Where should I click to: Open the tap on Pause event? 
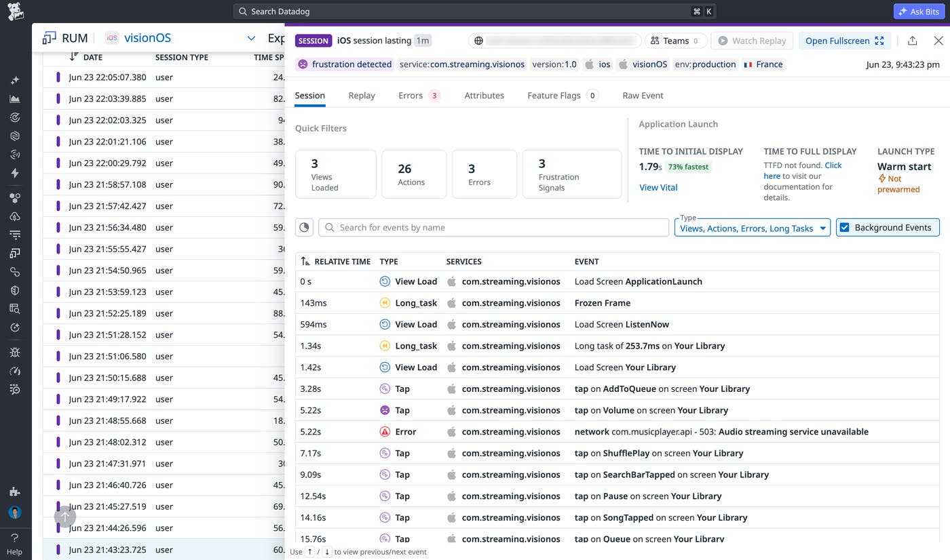tap(617, 496)
